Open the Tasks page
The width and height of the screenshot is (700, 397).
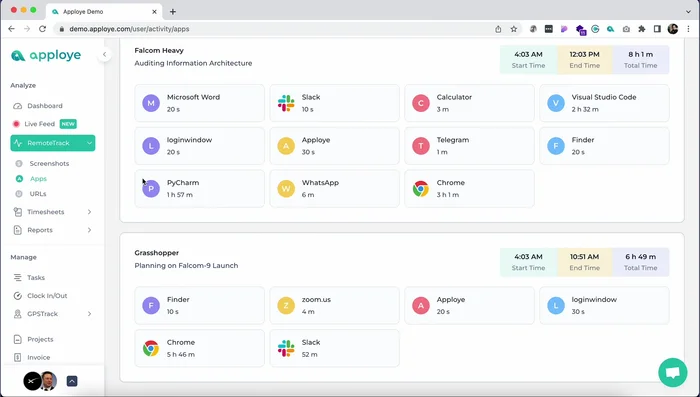click(36, 278)
